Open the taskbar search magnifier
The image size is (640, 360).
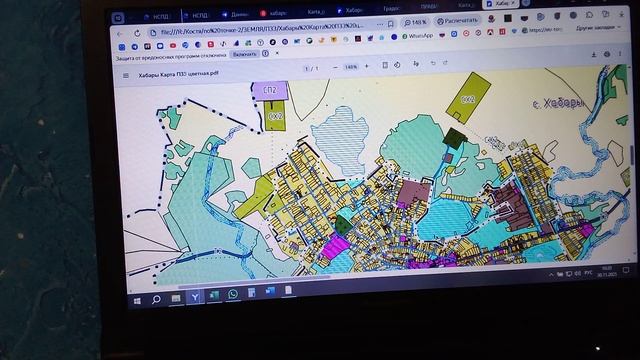(156, 300)
